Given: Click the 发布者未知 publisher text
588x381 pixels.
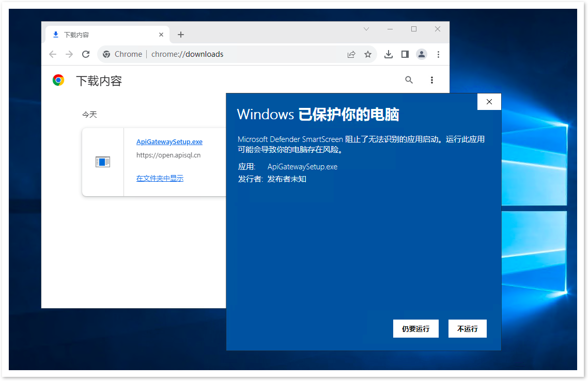Looking at the screenshot, I should tap(287, 179).
